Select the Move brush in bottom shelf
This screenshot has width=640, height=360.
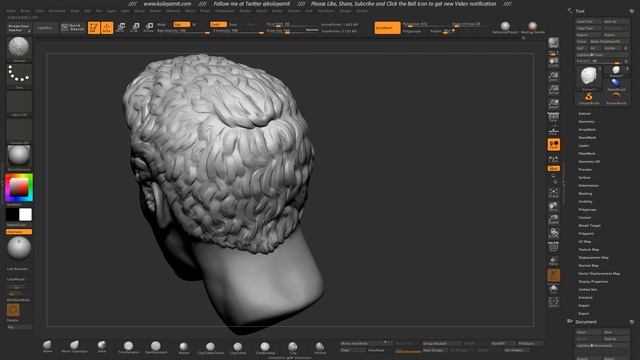click(x=47, y=346)
